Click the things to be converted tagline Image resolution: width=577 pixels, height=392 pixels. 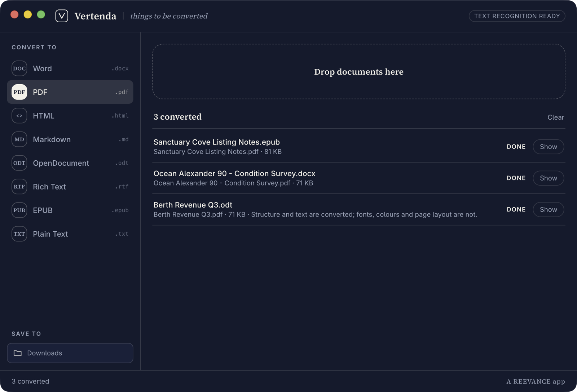169,16
